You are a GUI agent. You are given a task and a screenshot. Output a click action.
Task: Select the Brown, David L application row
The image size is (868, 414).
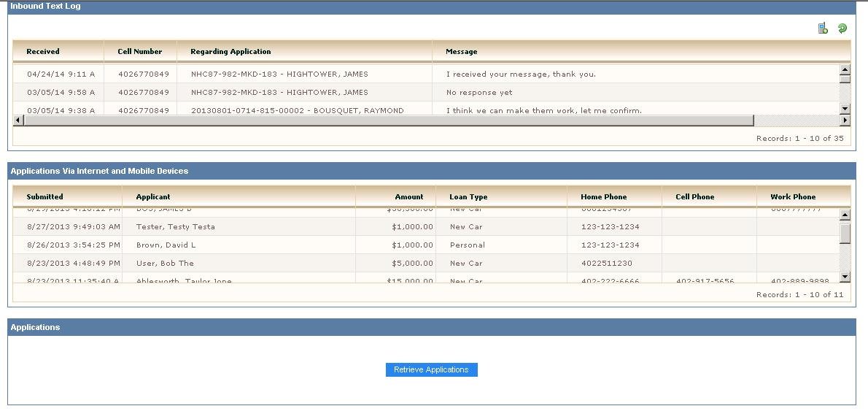(x=166, y=245)
